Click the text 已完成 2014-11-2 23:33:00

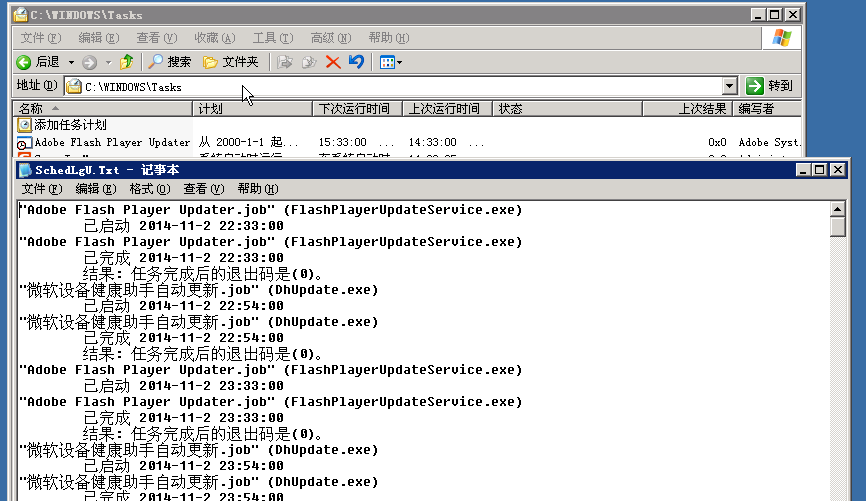183,418
